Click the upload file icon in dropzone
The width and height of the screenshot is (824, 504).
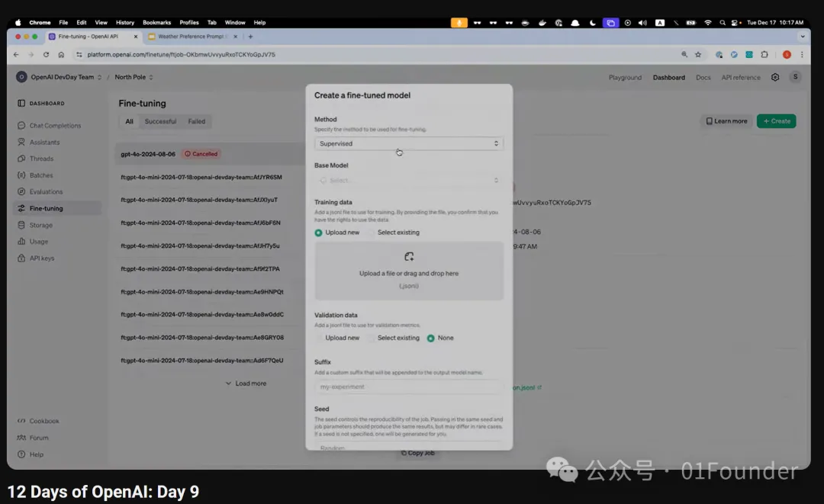pyautogui.click(x=409, y=257)
